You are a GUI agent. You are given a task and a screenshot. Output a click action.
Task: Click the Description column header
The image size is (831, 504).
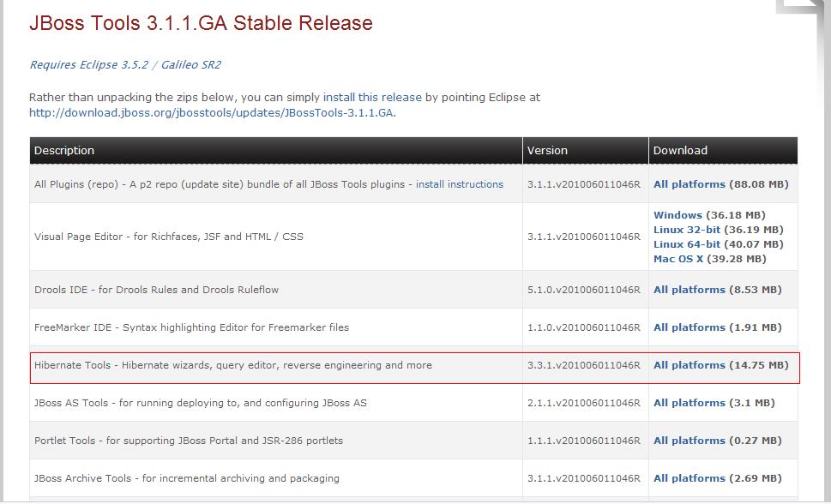64,151
